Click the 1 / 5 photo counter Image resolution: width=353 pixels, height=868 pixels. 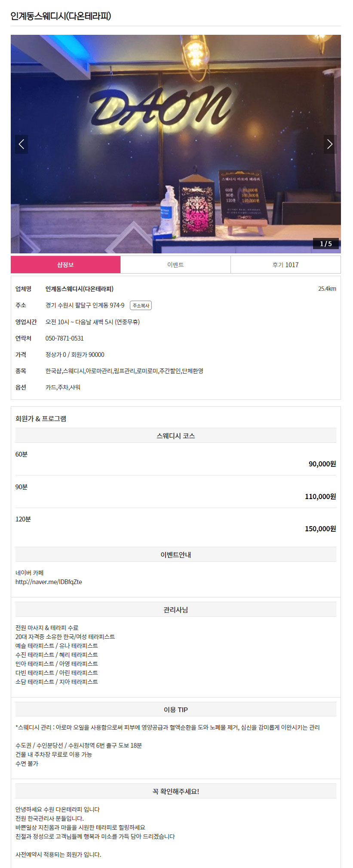[x=326, y=244]
